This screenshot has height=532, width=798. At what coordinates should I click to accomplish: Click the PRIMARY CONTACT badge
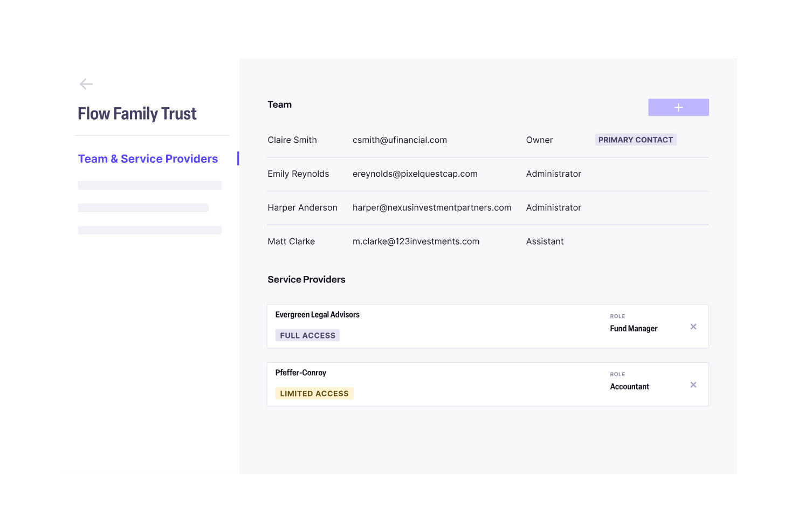[x=636, y=140]
